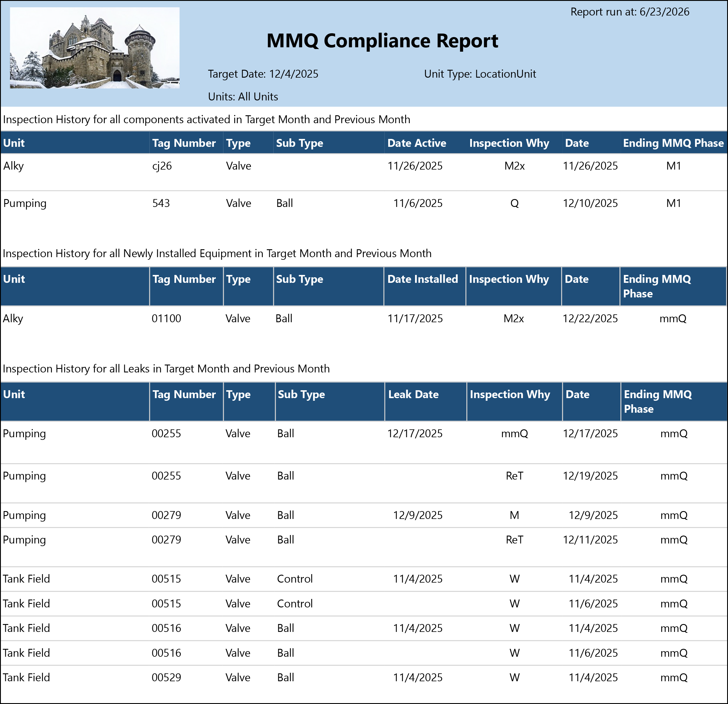Click the 11/17/2025 Date Installed cell
The height and width of the screenshot is (704, 728).
click(415, 318)
